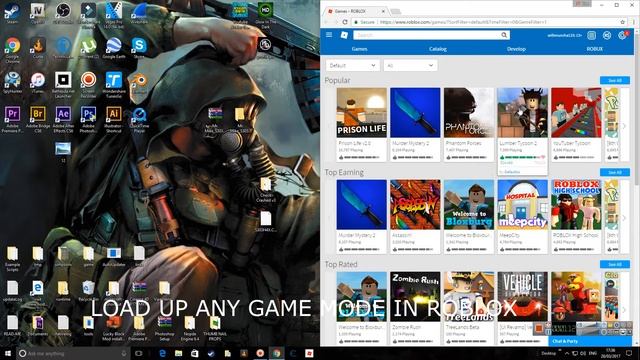Viewport: 640px width, 360px height.
Task: Open uTorrent desktop shortcut
Action: [x=88, y=48]
